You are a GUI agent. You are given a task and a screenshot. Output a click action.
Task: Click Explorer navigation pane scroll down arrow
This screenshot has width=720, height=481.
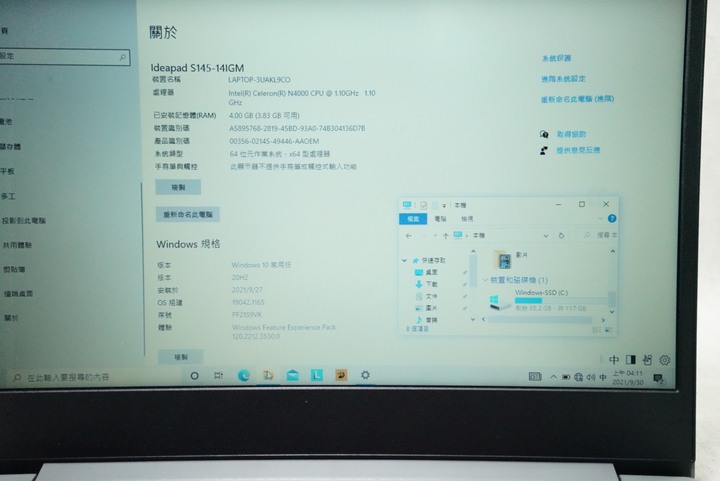click(x=473, y=319)
